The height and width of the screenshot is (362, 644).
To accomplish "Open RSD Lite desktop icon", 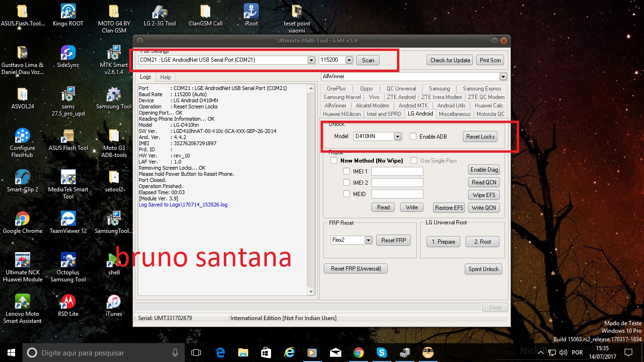I will click(x=68, y=305).
